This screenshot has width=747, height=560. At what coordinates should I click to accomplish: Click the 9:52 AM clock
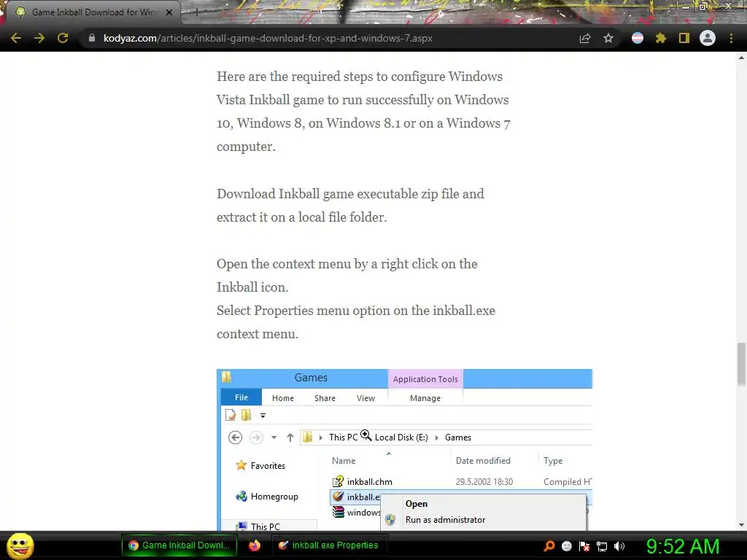point(683,546)
